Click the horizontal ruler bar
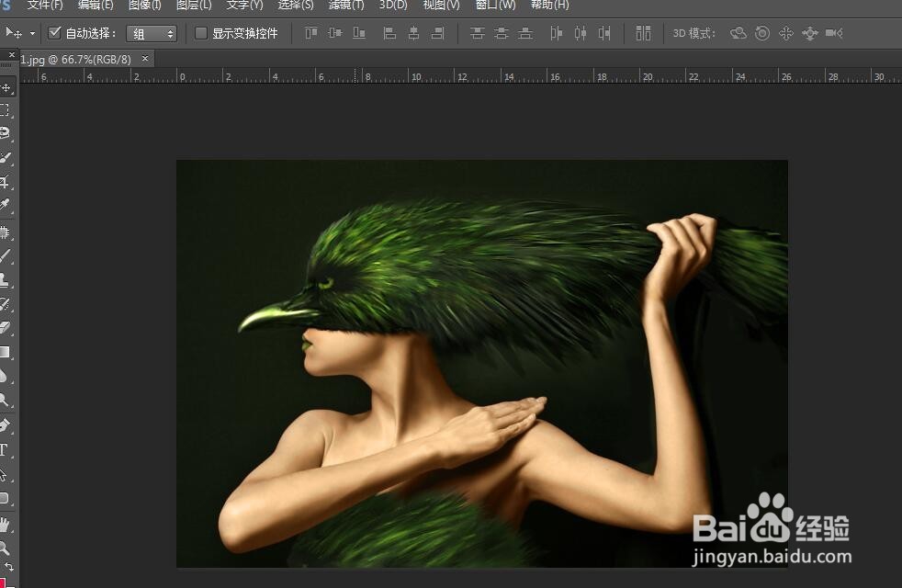The width and height of the screenshot is (902, 588). tap(460, 75)
